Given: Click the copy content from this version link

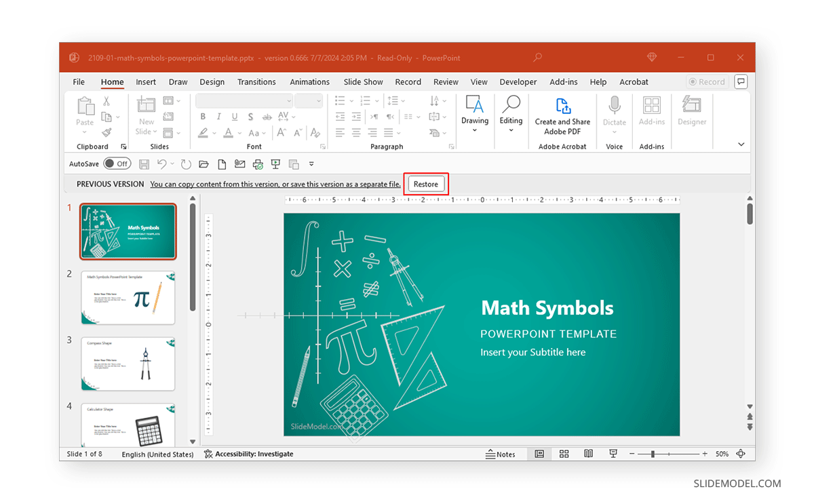Looking at the screenshot, I should click(x=275, y=185).
